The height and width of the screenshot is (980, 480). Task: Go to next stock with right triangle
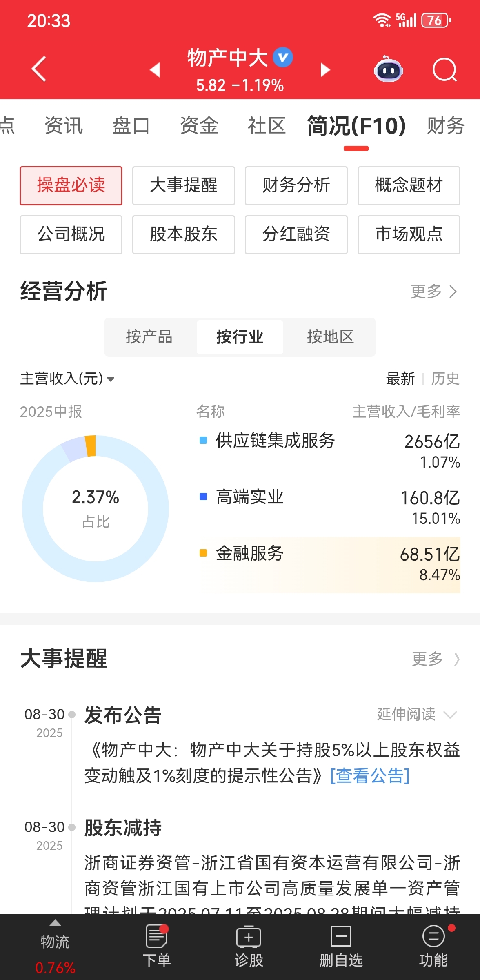click(325, 69)
